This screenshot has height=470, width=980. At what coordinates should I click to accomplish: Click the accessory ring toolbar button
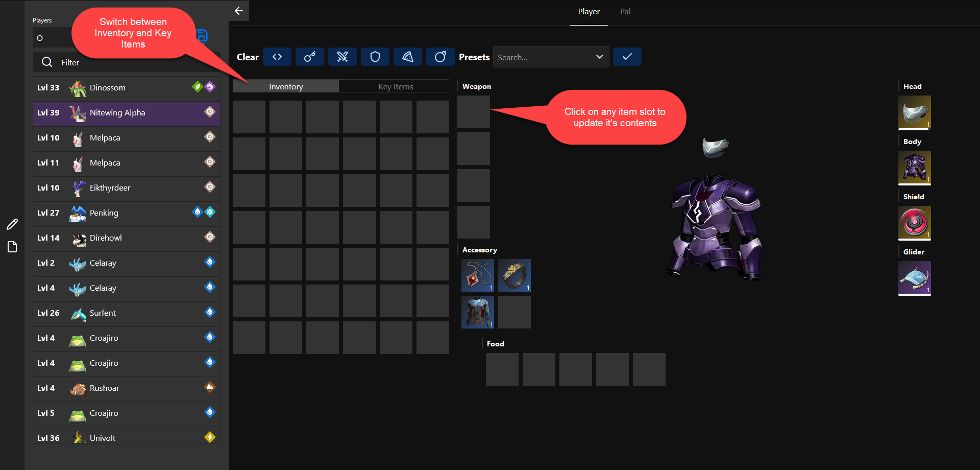click(440, 57)
